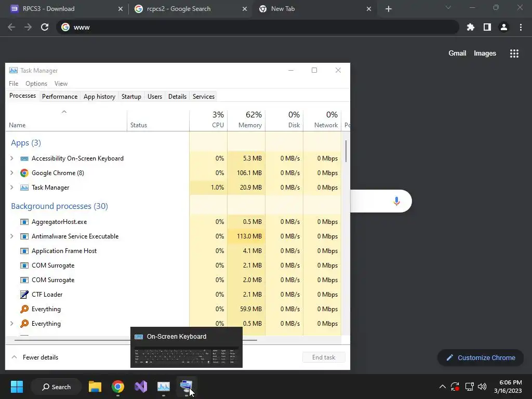Click the Task Manager process row icon
532x399 pixels.
(24, 188)
